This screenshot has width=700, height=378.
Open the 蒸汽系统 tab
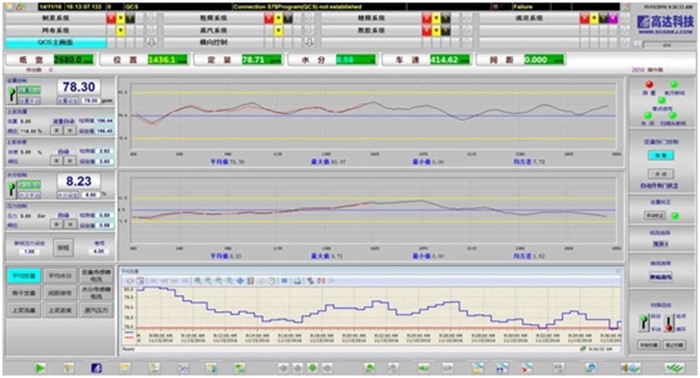pyautogui.click(x=213, y=30)
